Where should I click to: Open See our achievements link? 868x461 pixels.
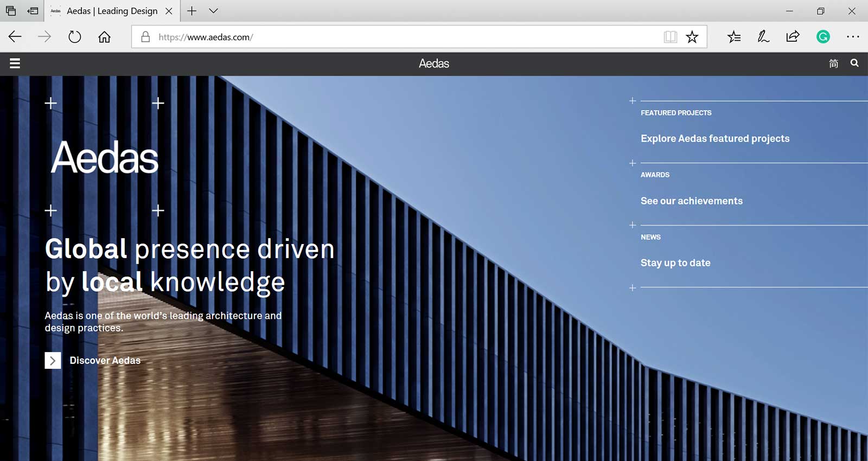tap(692, 201)
